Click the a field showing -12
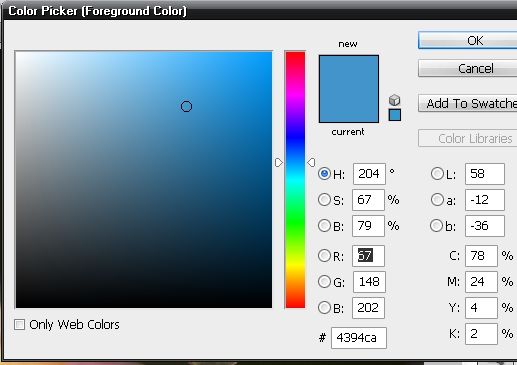The width and height of the screenshot is (517, 365). [x=485, y=200]
